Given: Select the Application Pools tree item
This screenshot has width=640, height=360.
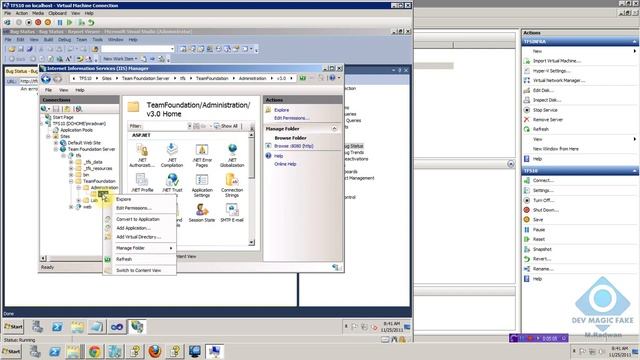Looking at the screenshot, I should coord(76,130).
